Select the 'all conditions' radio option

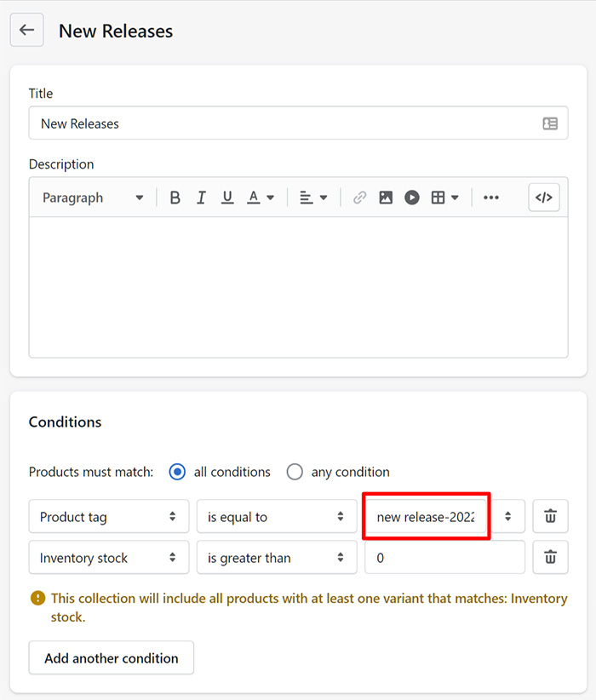[x=177, y=472]
